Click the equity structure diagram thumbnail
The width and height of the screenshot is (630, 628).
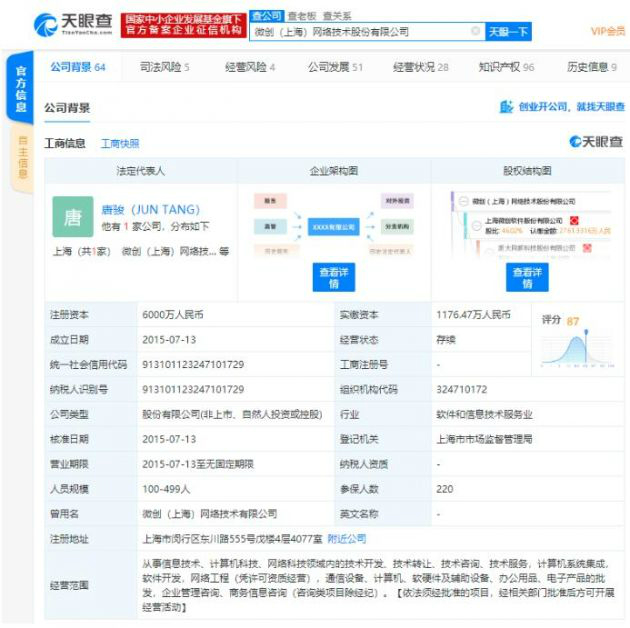click(530, 224)
